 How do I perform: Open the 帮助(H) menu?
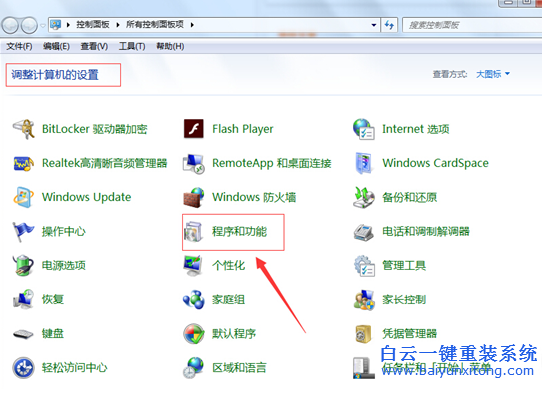(170, 46)
